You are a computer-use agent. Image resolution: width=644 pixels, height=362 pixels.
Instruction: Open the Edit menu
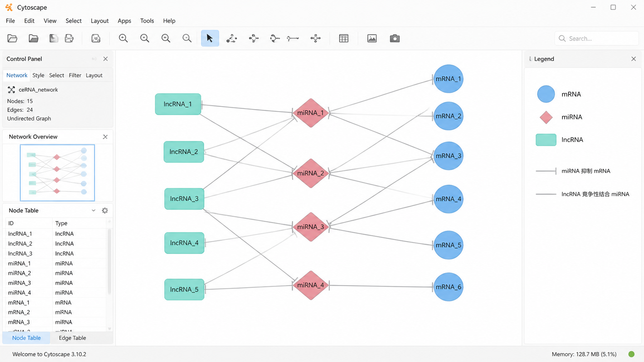pos(29,21)
